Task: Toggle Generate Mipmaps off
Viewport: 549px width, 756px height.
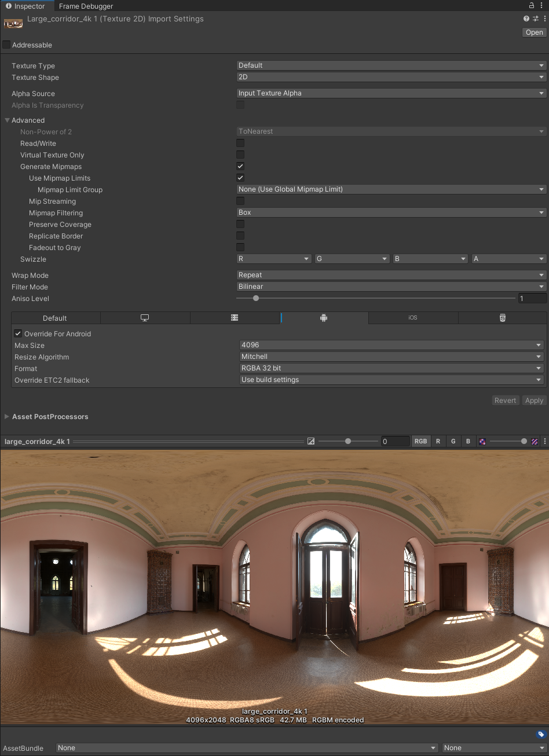Action: coord(240,166)
